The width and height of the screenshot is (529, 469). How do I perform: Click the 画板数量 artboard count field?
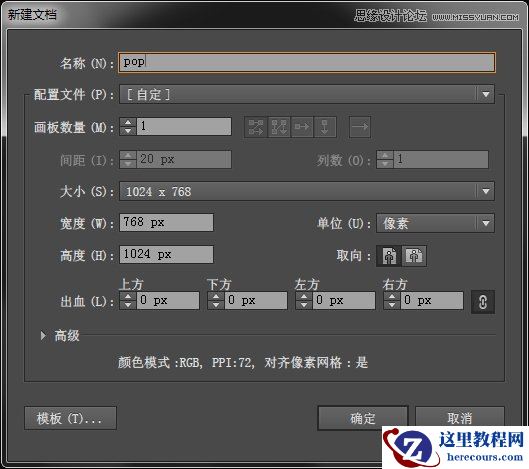184,127
